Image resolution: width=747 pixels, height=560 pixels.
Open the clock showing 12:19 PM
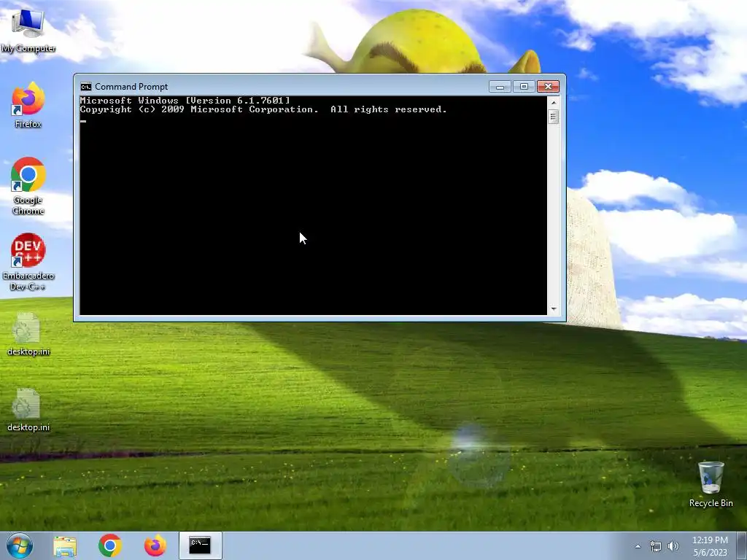710,540
